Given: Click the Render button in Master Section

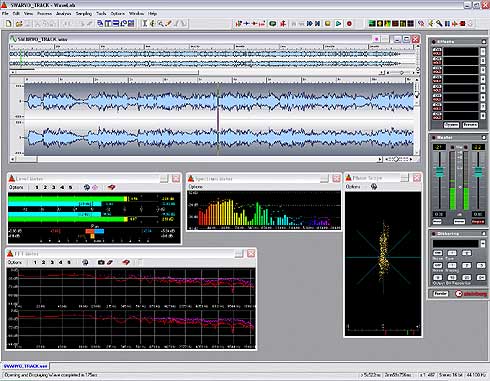Looking at the screenshot, I should 440,293.
